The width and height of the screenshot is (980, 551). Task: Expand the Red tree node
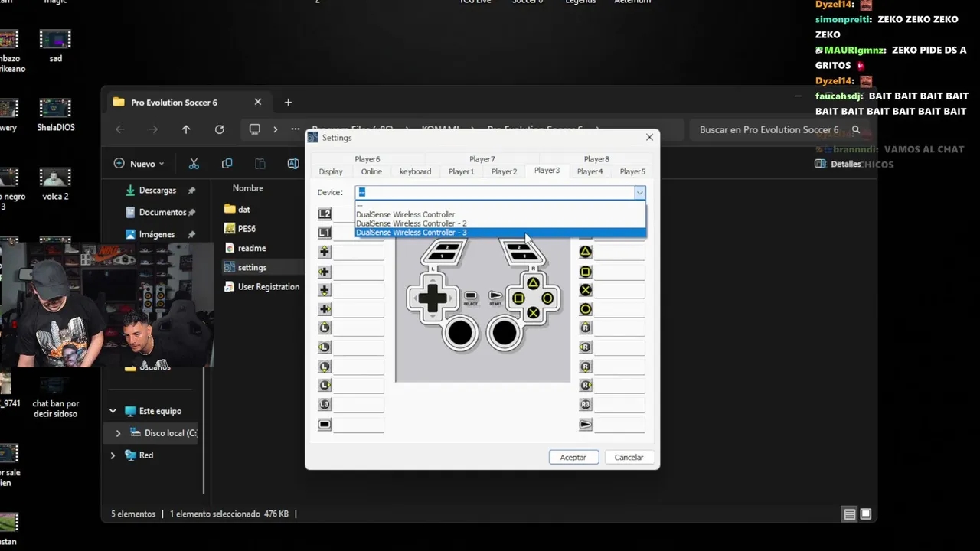point(113,455)
